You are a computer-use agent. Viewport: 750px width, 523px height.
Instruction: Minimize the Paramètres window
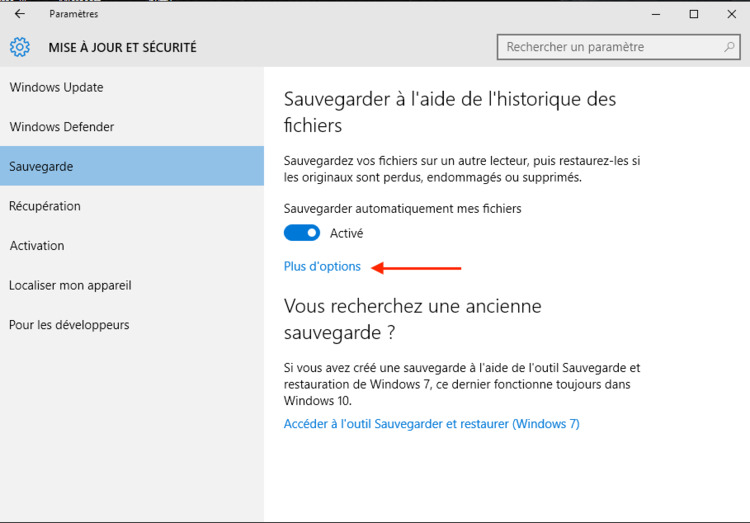pos(657,14)
